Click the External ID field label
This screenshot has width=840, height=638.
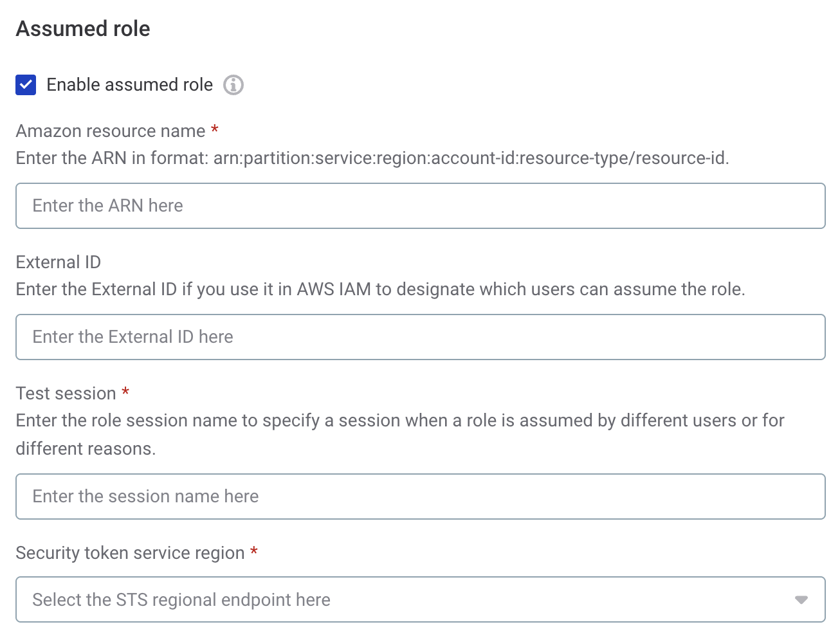[x=58, y=262]
